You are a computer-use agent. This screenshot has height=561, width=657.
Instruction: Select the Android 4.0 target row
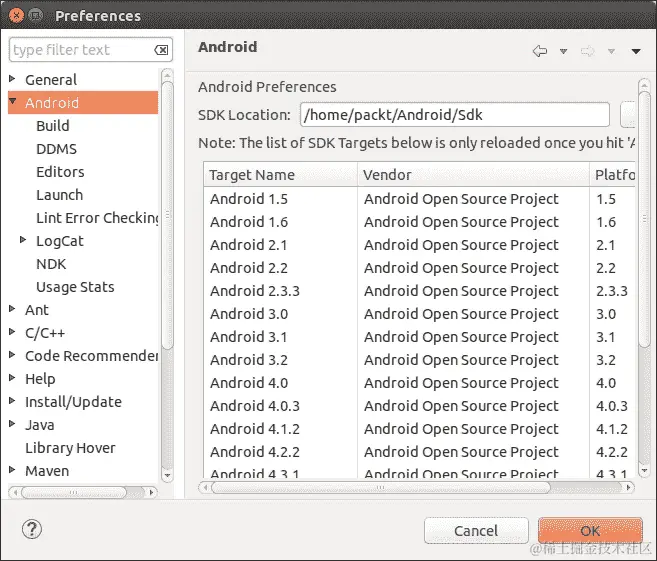pyautogui.click(x=419, y=383)
